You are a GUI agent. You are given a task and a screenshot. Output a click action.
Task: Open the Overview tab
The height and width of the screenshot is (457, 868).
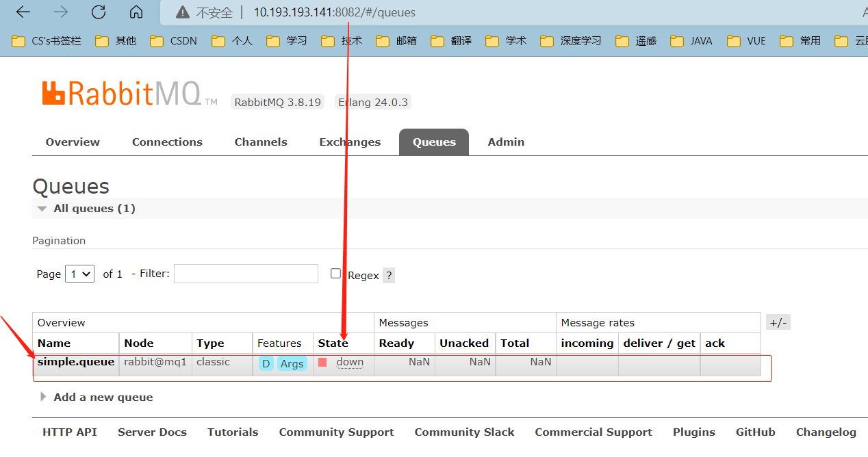[73, 142]
